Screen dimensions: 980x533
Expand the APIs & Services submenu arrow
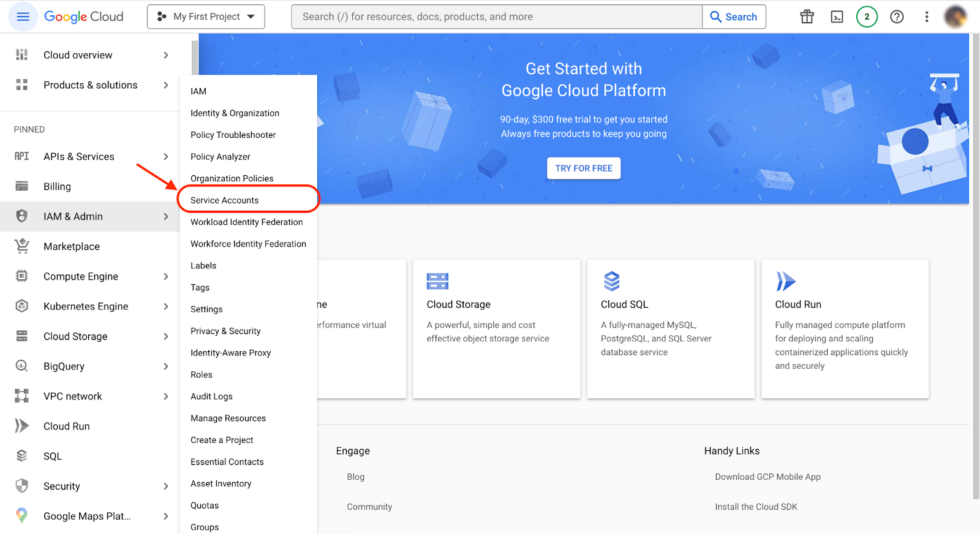(x=166, y=157)
